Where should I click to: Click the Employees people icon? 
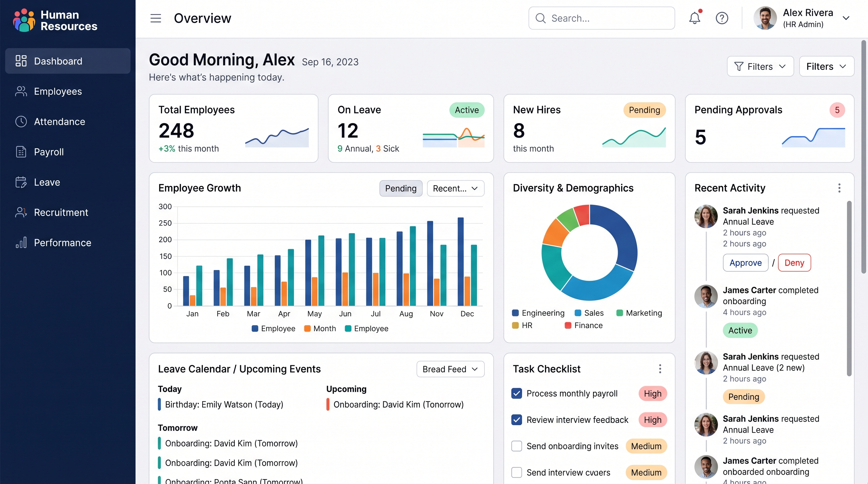pyautogui.click(x=21, y=91)
